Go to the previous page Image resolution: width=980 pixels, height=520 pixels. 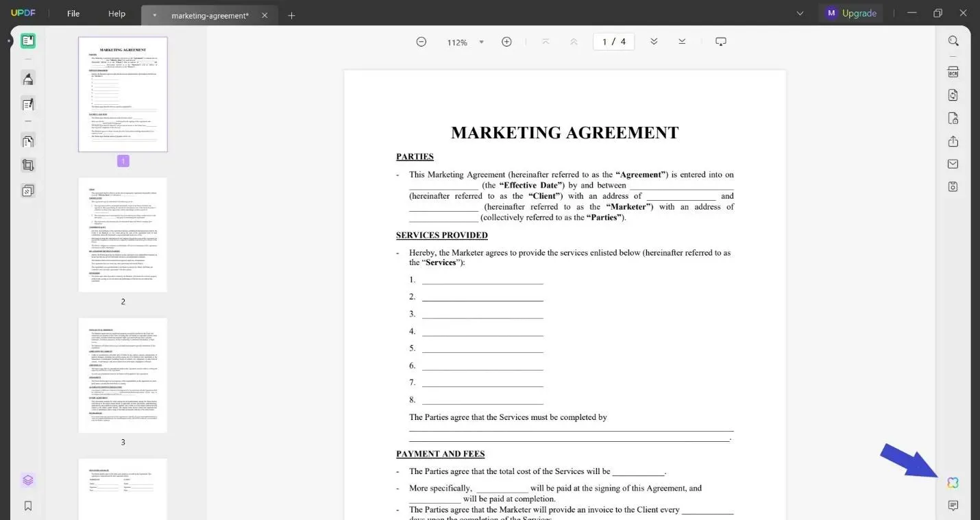point(574,42)
